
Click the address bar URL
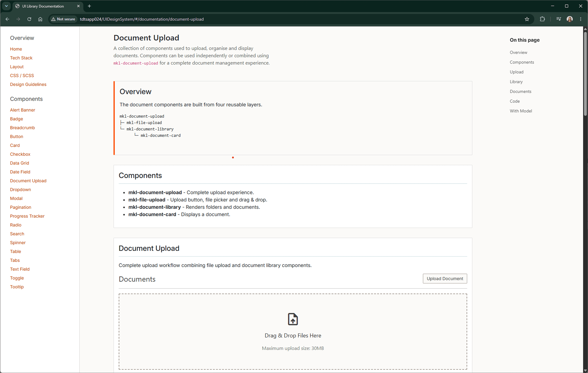pyautogui.click(x=142, y=19)
